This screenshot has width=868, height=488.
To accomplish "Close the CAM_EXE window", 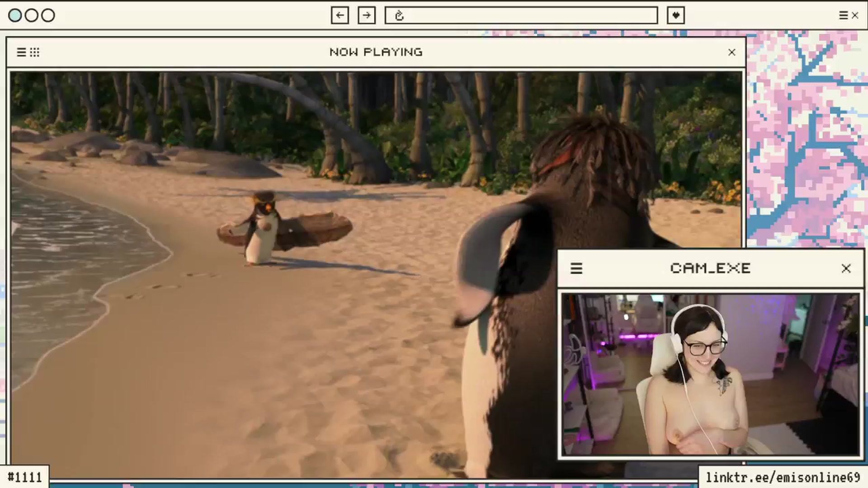I will tap(846, 268).
